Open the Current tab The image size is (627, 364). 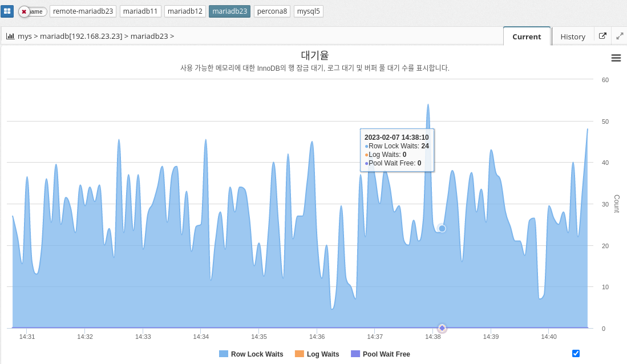(527, 37)
